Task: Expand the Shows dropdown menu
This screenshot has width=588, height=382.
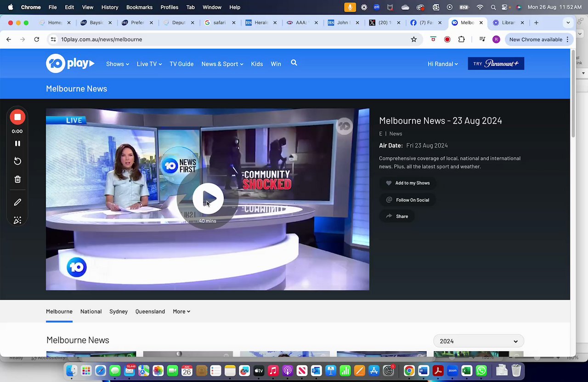Action: pos(117,64)
